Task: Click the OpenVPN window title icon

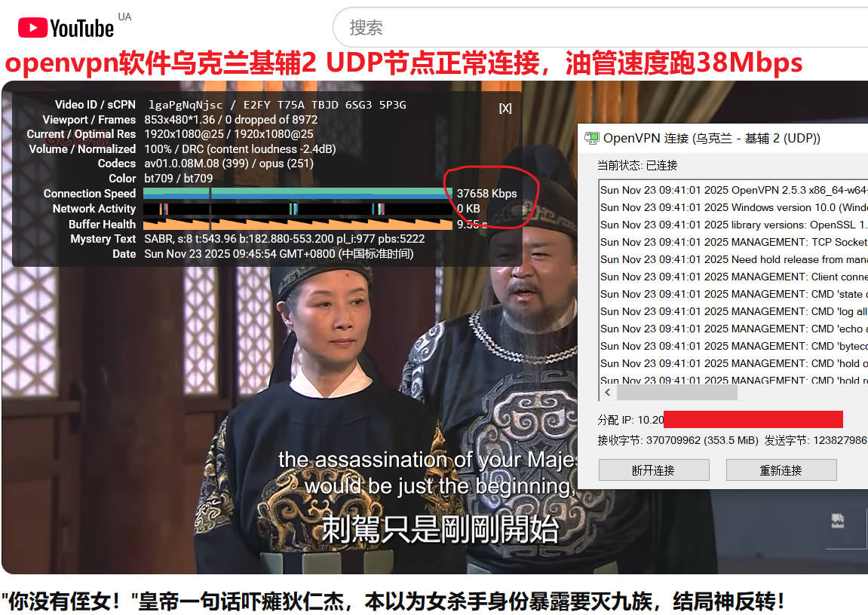Action: coord(592,138)
